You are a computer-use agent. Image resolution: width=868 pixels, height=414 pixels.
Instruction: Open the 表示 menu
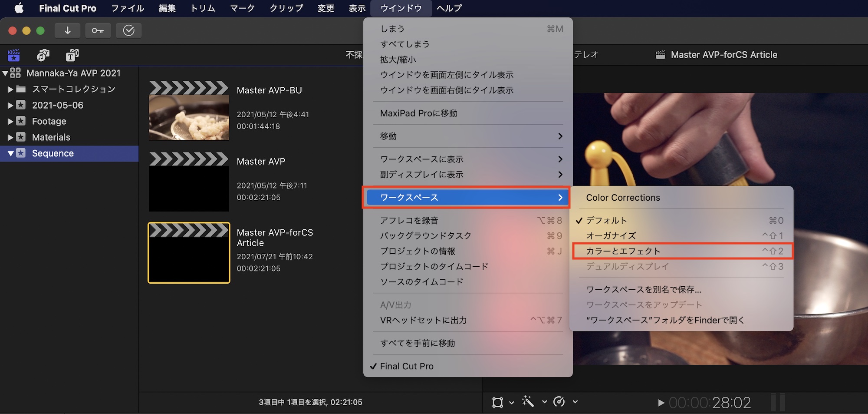pyautogui.click(x=357, y=8)
